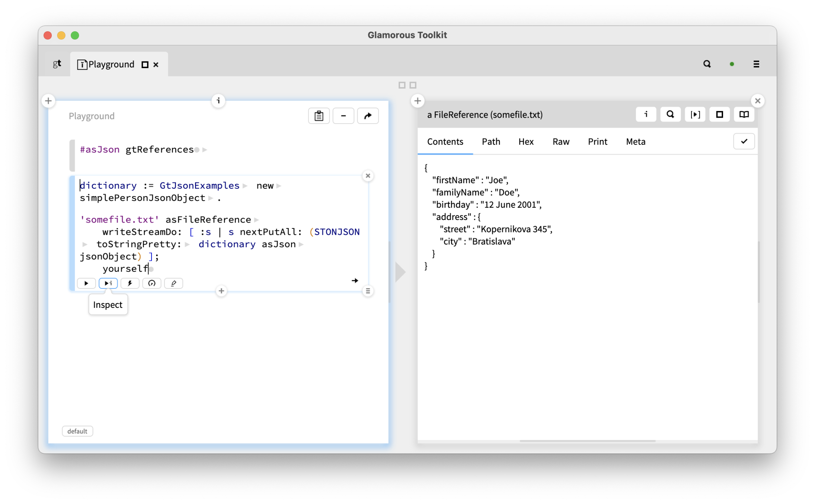Viewport: 815px width, 504px height.
Task: Add a pane left of Playground
Action: pos(48,101)
